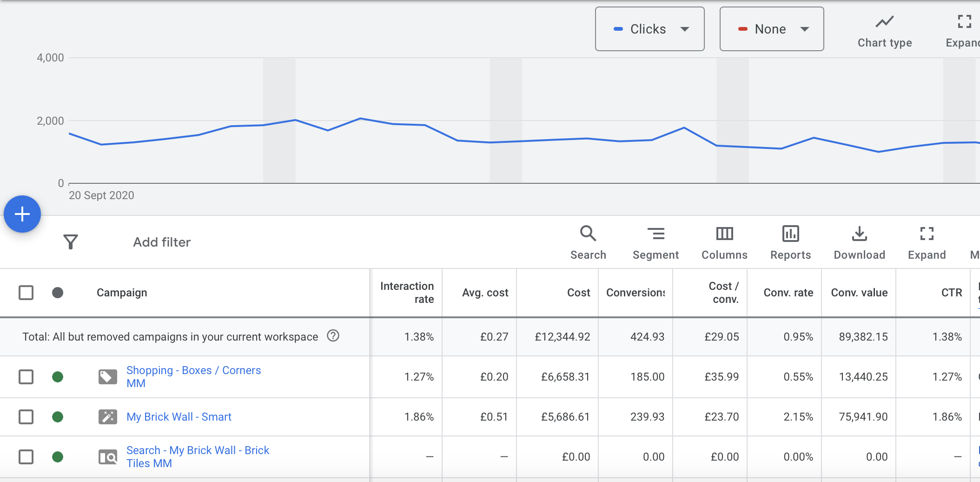Open the Chart type selector
The image size is (980, 482).
pyautogui.click(x=884, y=28)
